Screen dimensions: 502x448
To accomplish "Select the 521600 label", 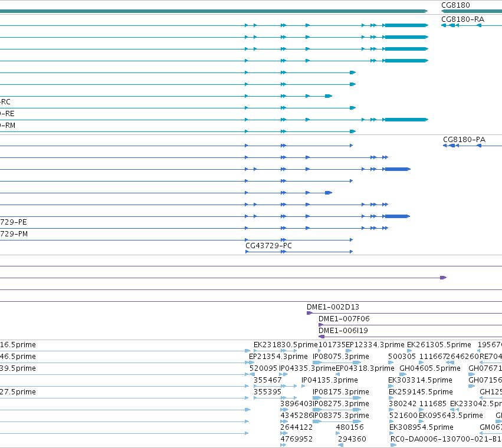I will click(x=403, y=416).
